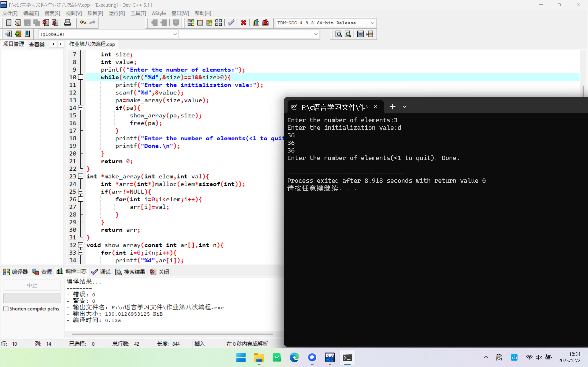Image resolution: width=588 pixels, height=367 pixels.
Task: Click the Print toolbar icon
Action: point(67,23)
